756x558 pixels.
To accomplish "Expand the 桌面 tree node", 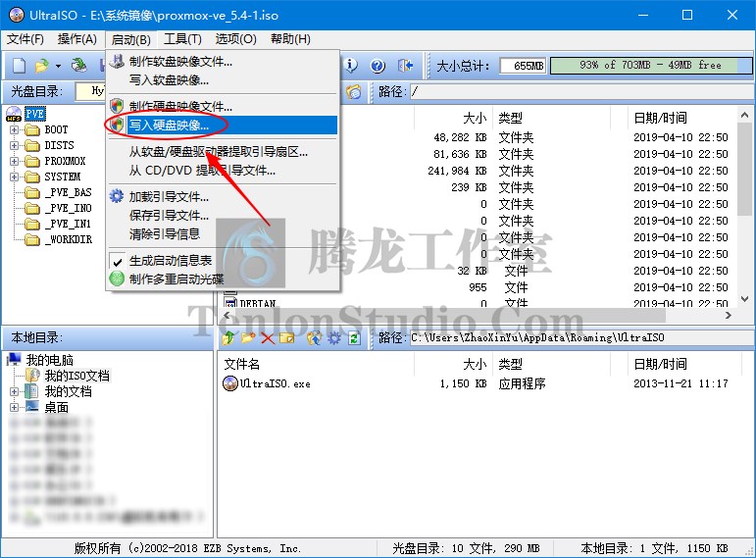I will (x=14, y=407).
